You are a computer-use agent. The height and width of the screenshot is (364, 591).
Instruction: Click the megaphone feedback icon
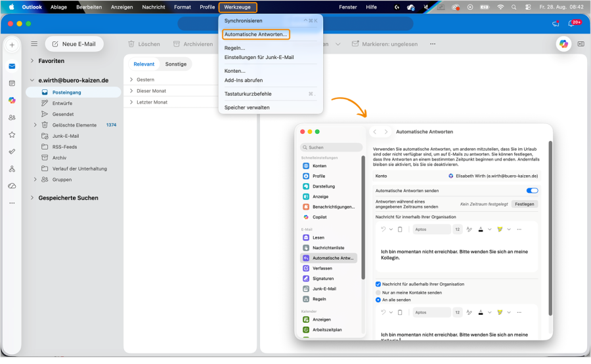(556, 24)
